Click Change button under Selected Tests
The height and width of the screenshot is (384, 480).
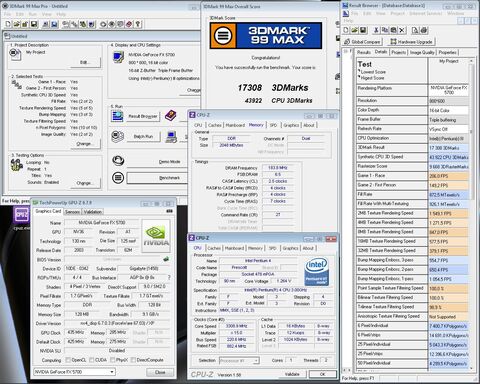tap(85, 144)
